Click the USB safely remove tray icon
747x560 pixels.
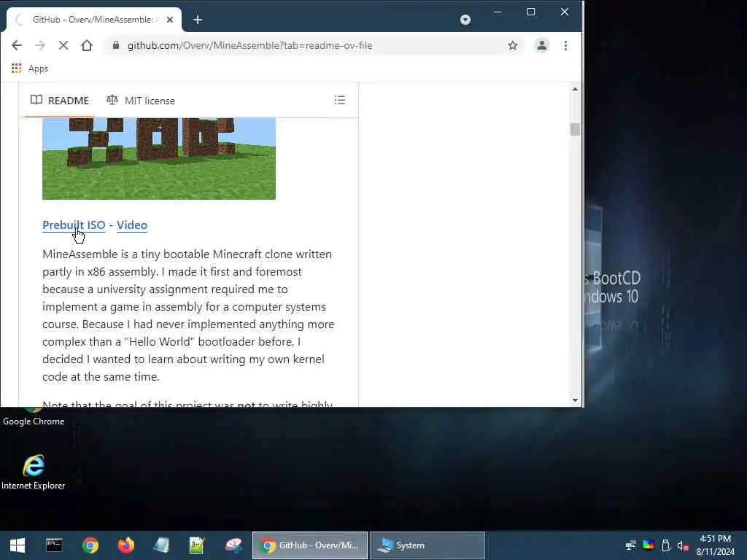[666, 545]
